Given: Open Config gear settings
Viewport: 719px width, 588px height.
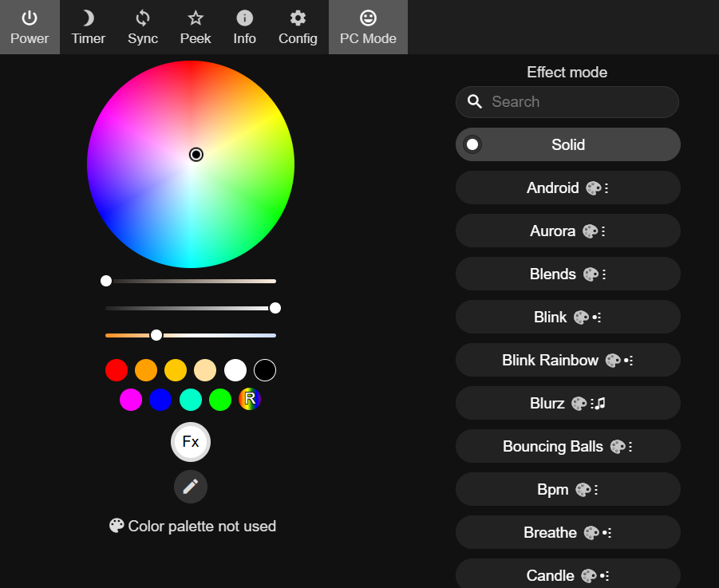Looking at the screenshot, I should click(x=298, y=27).
